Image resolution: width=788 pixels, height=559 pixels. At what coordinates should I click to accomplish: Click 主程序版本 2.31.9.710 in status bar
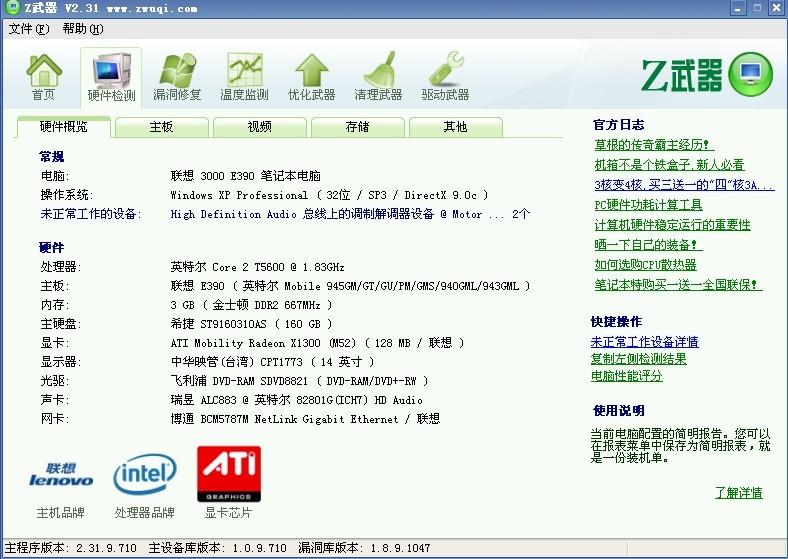click(x=70, y=548)
